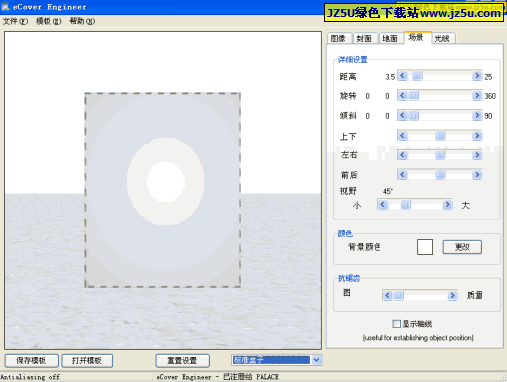Click right arrow of 左右 slider
507x382 pixels.
pyautogui.click(x=477, y=155)
